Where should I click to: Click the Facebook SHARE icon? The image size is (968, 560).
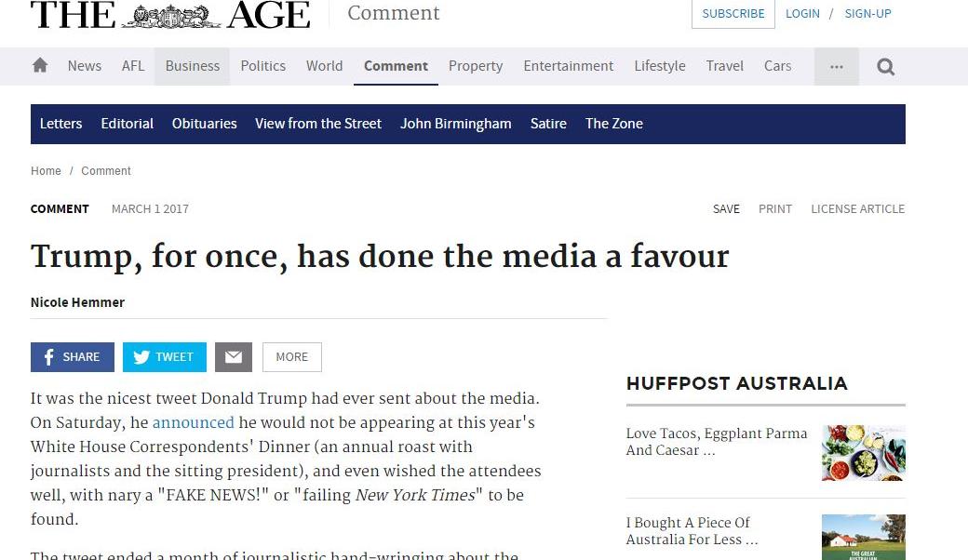(x=72, y=356)
